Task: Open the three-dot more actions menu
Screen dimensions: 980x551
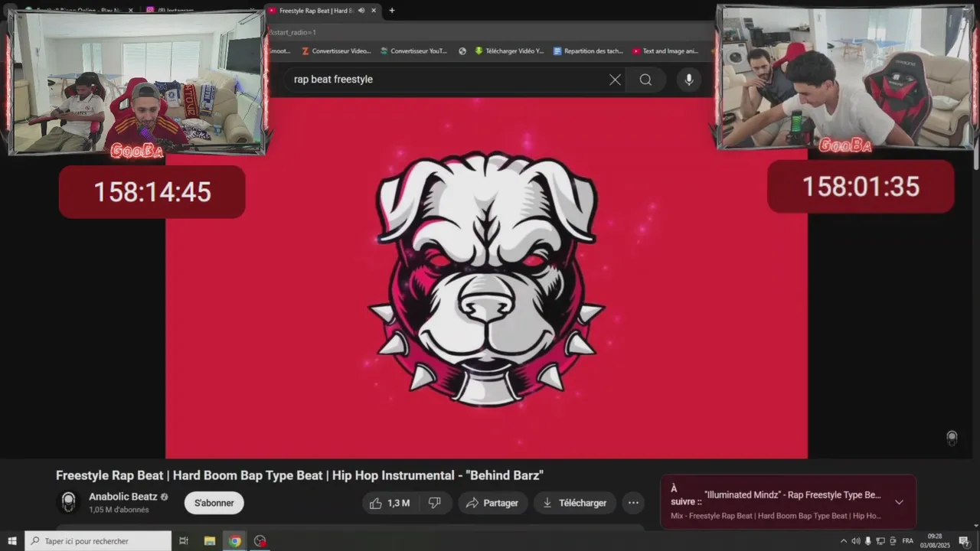Action: (633, 503)
